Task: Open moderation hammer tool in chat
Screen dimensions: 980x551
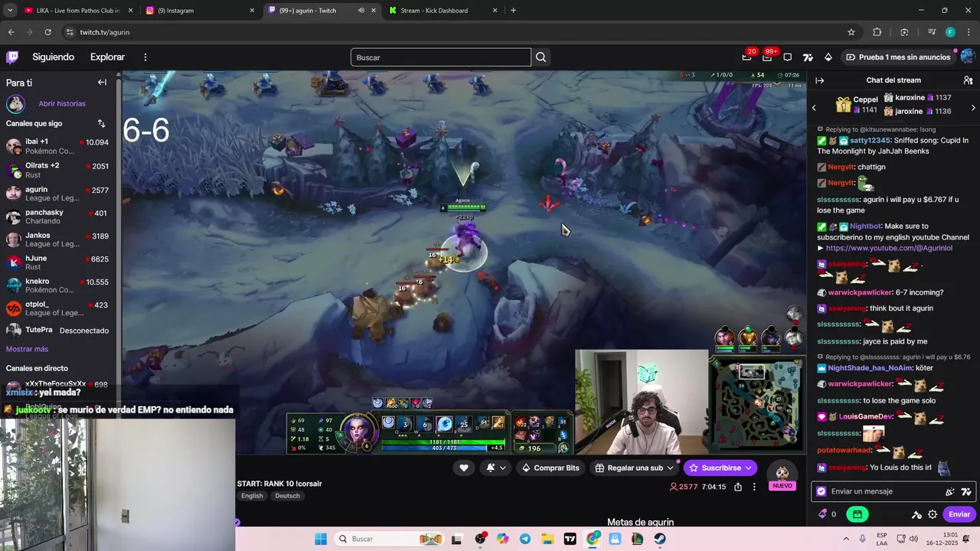Action: 916,514
